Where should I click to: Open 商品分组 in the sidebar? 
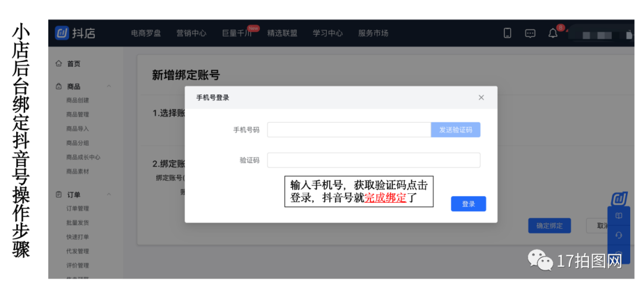pos(78,143)
